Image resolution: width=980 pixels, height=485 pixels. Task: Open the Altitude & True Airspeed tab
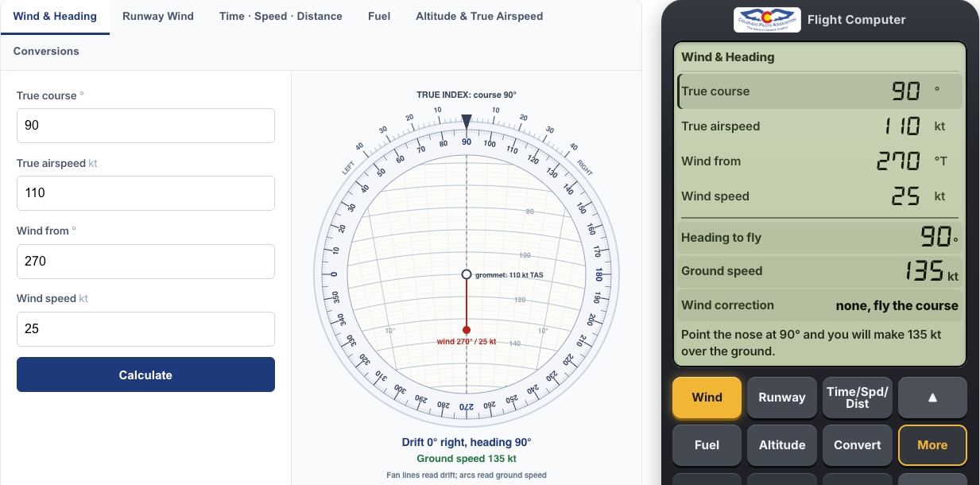tap(479, 16)
